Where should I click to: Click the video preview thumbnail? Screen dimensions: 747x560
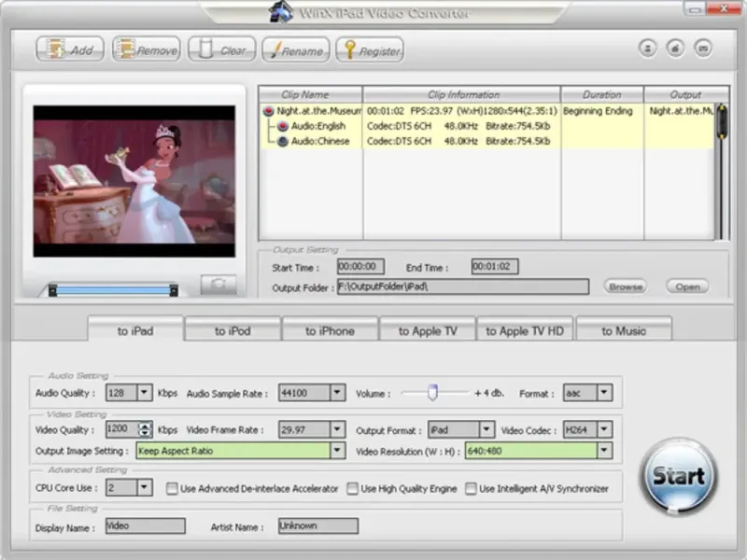[134, 181]
